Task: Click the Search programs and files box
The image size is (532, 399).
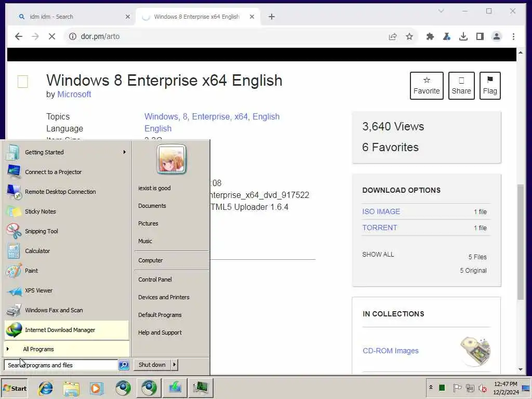Action: point(61,365)
